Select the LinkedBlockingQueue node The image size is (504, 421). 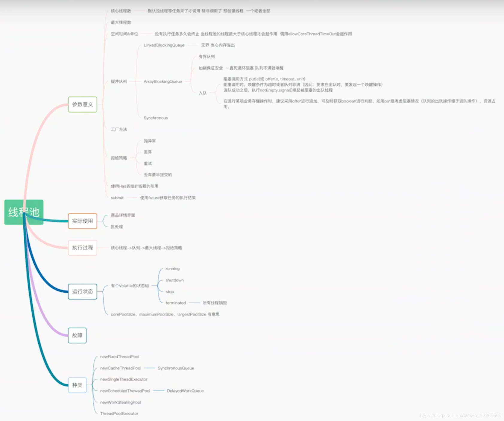tap(164, 45)
